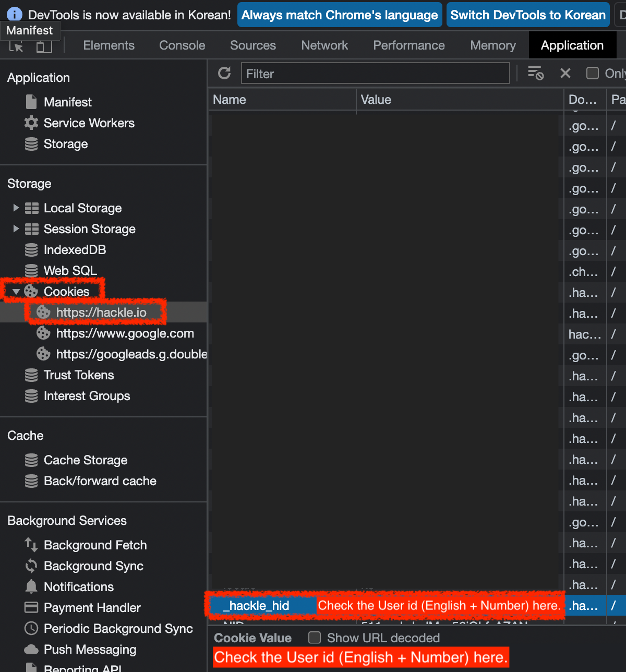Open https://www.google.com cookies label
This screenshot has height=672, width=626.
pos(125,333)
